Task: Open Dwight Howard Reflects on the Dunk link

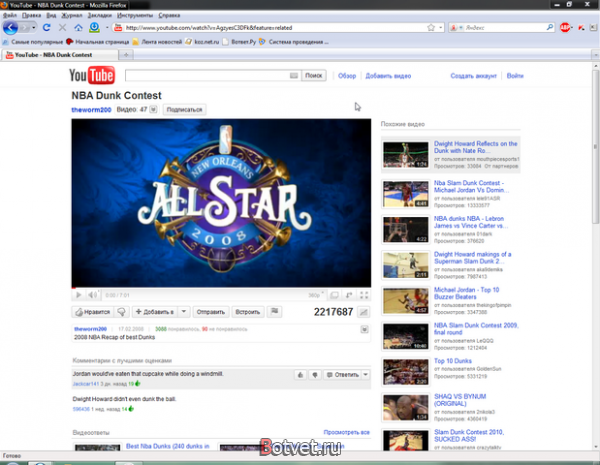Action: point(476,147)
